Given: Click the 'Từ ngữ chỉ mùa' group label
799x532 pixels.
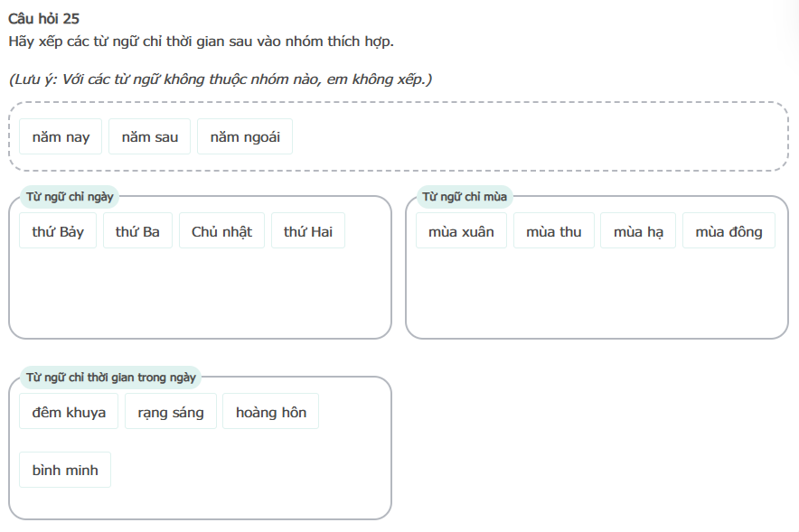Looking at the screenshot, I should [465, 197].
